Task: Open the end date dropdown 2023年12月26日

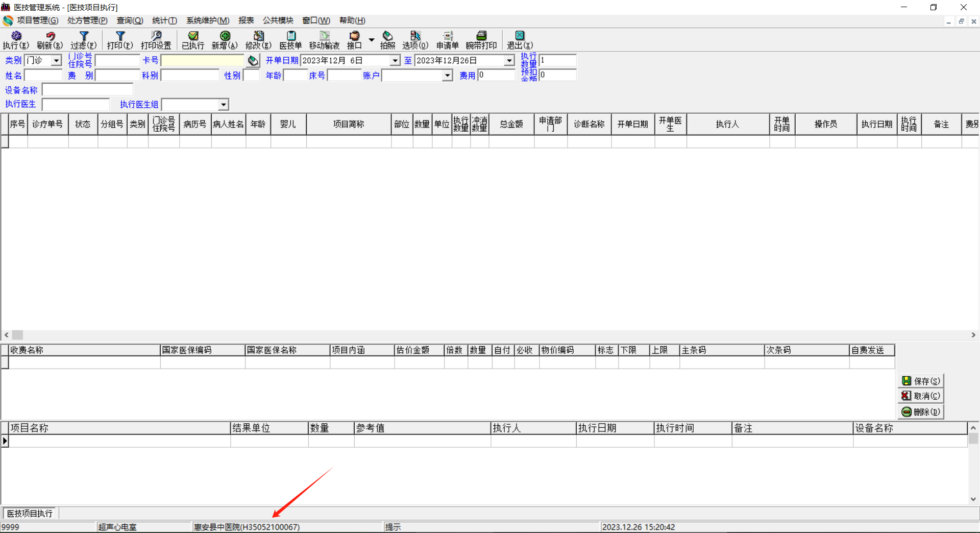Action: pyautogui.click(x=509, y=61)
